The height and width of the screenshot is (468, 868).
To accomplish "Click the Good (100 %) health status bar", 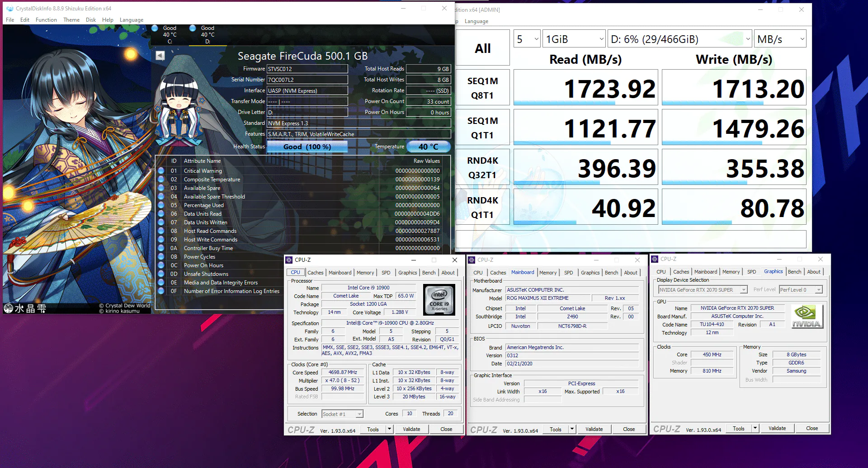I will coord(307,147).
